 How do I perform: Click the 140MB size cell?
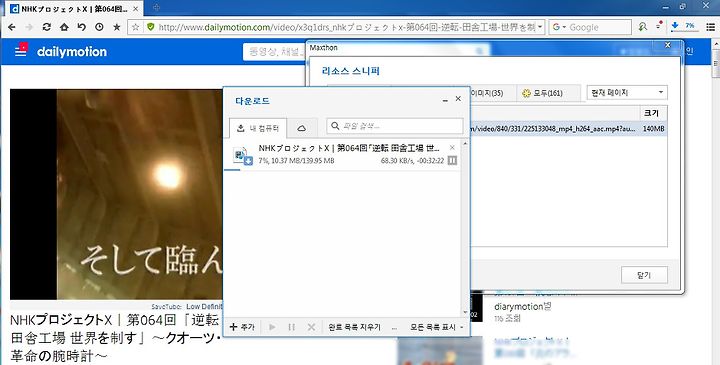point(653,129)
